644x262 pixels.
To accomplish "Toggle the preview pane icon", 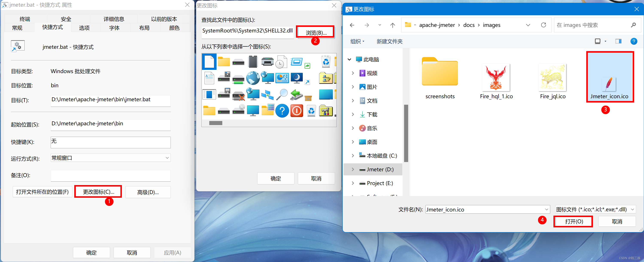I will [618, 41].
